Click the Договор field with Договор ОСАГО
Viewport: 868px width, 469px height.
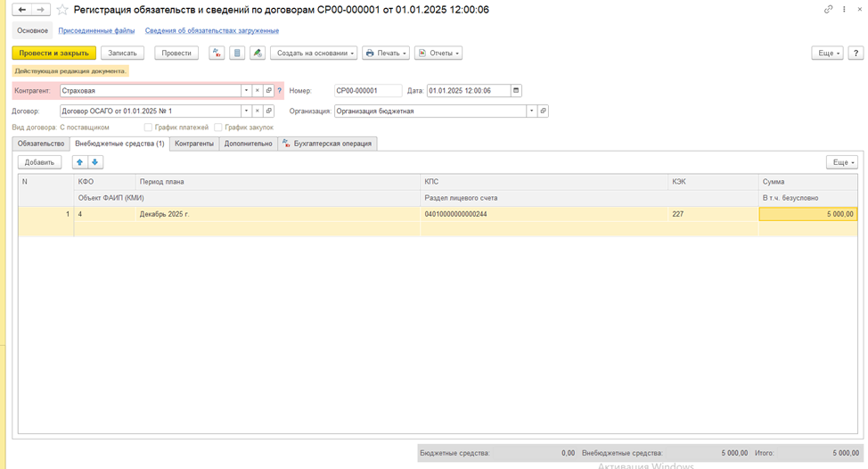coord(150,111)
